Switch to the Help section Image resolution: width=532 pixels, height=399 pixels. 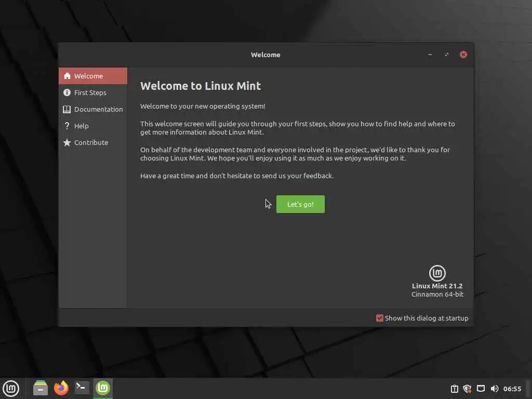click(x=93, y=126)
